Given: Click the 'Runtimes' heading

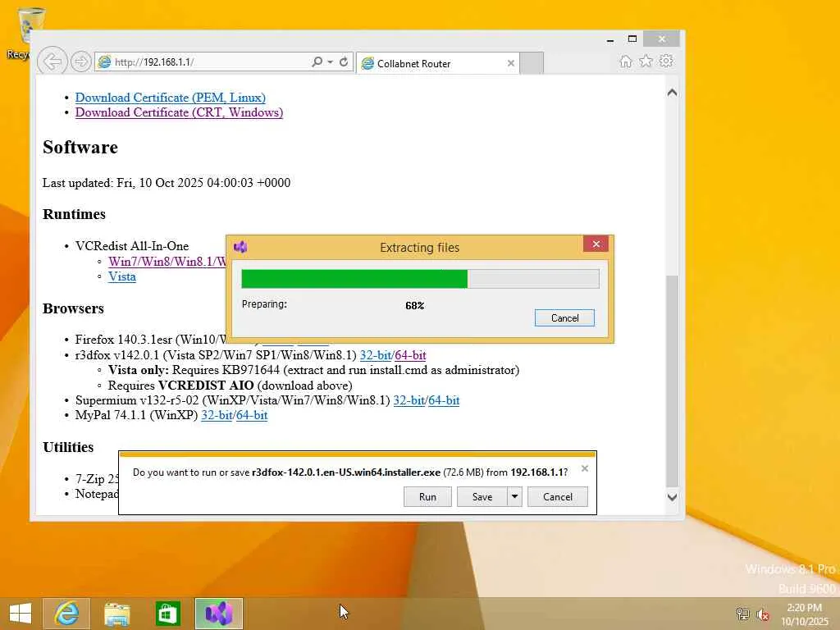Looking at the screenshot, I should tap(75, 214).
